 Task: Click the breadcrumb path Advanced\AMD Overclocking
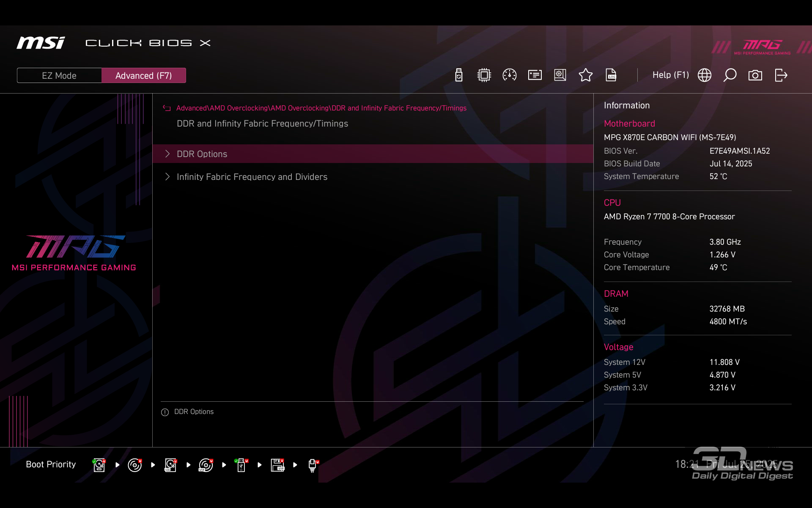(321, 108)
